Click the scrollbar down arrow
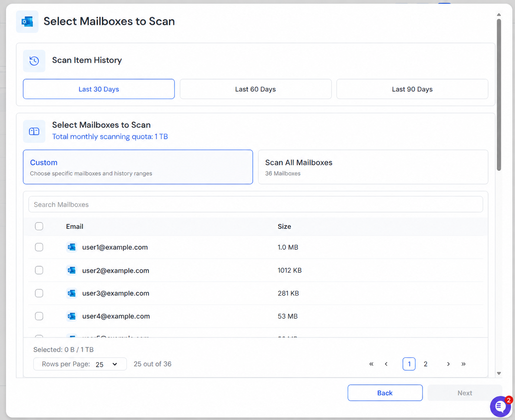515x420 pixels. 499,373
